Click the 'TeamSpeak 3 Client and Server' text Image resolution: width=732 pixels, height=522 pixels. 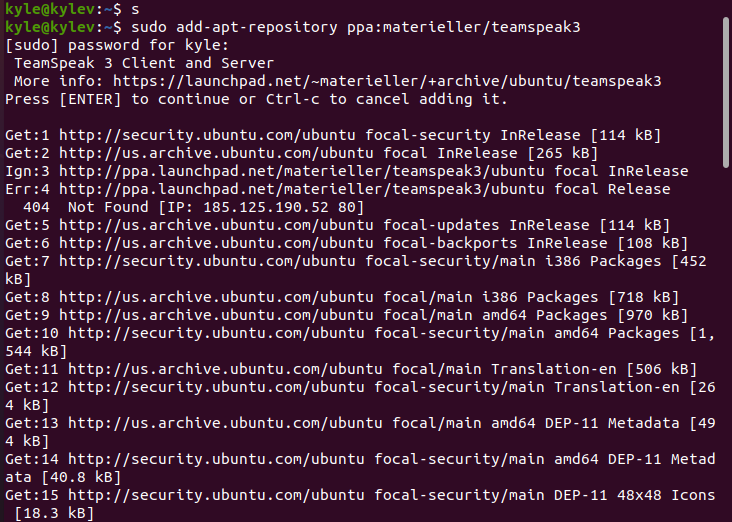(x=144, y=63)
